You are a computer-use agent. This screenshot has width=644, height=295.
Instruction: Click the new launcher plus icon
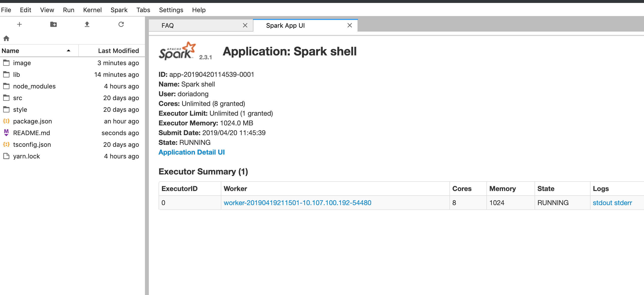coord(19,24)
